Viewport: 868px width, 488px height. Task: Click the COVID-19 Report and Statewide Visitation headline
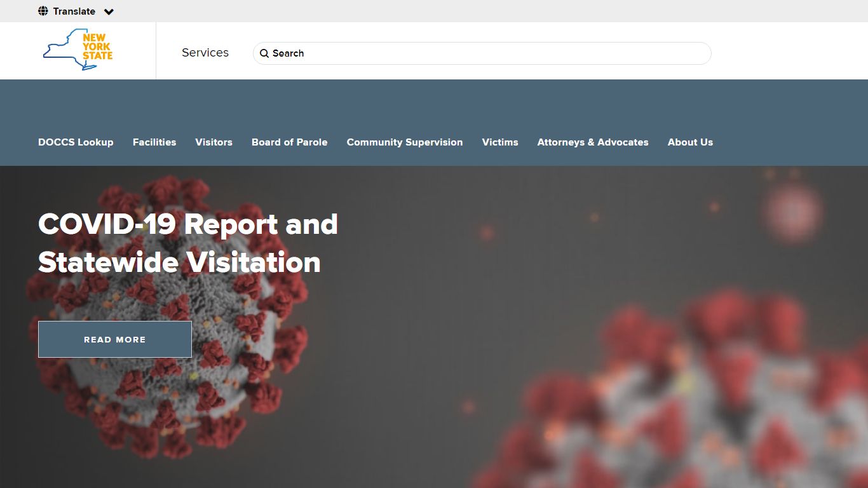(x=188, y=243)
